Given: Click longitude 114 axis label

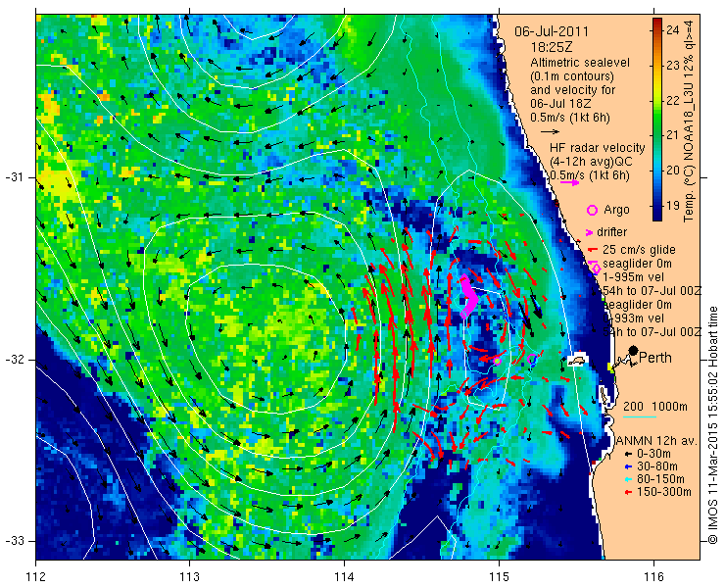Looking at the screenshot, I should coord(344,577).
